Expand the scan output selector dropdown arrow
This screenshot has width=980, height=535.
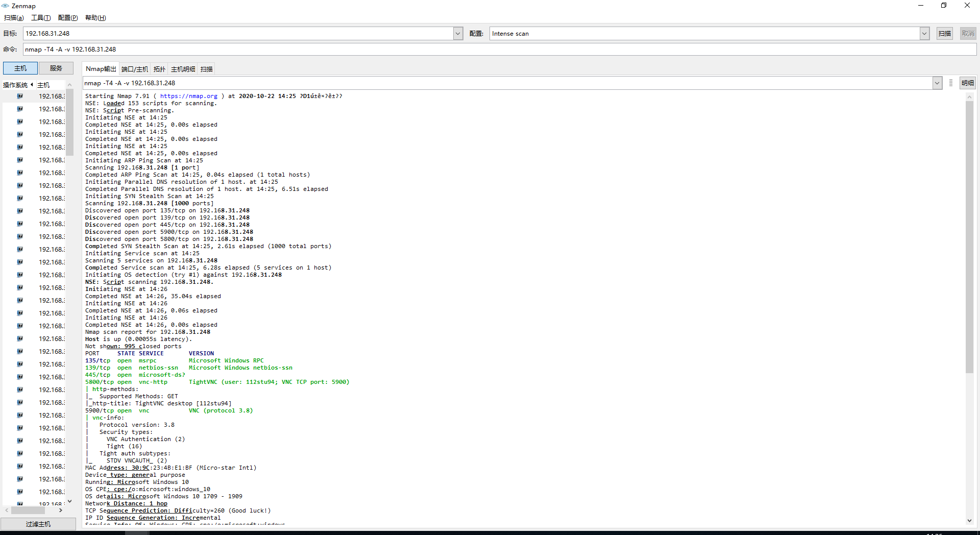point(937,83)
